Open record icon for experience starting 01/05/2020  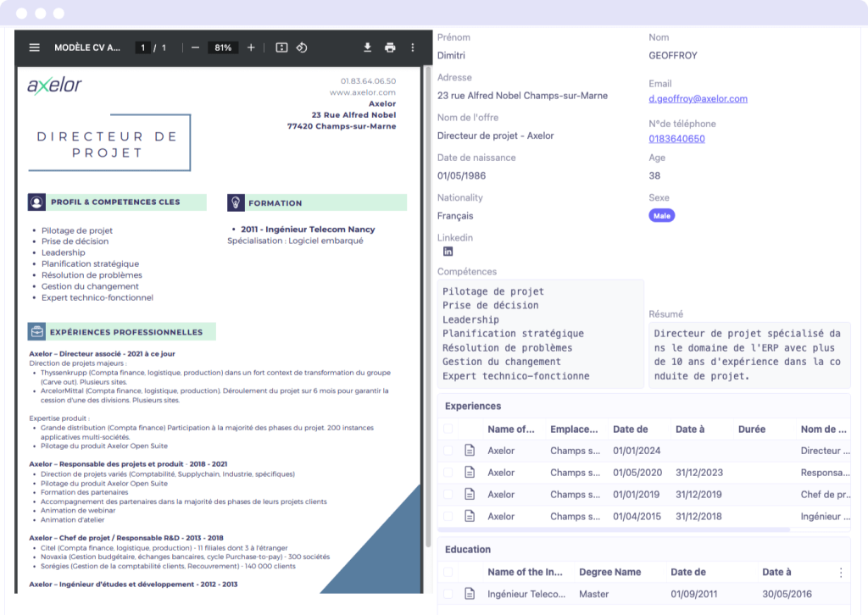point(470,473)
